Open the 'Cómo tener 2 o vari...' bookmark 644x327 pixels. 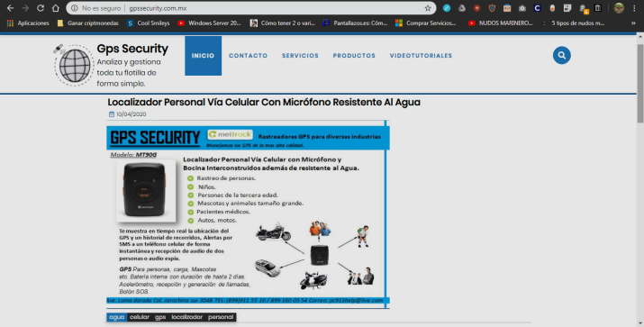(x=283, y=23)
